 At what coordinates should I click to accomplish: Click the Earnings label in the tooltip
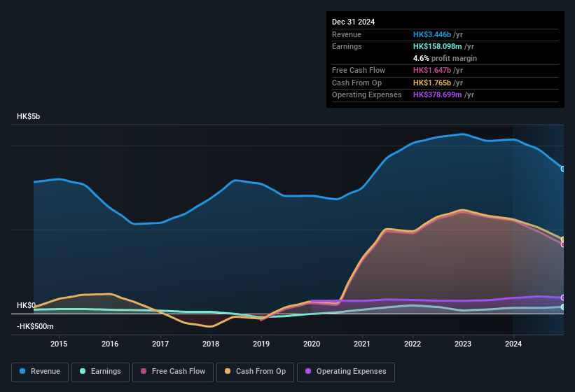coord(347,46)
